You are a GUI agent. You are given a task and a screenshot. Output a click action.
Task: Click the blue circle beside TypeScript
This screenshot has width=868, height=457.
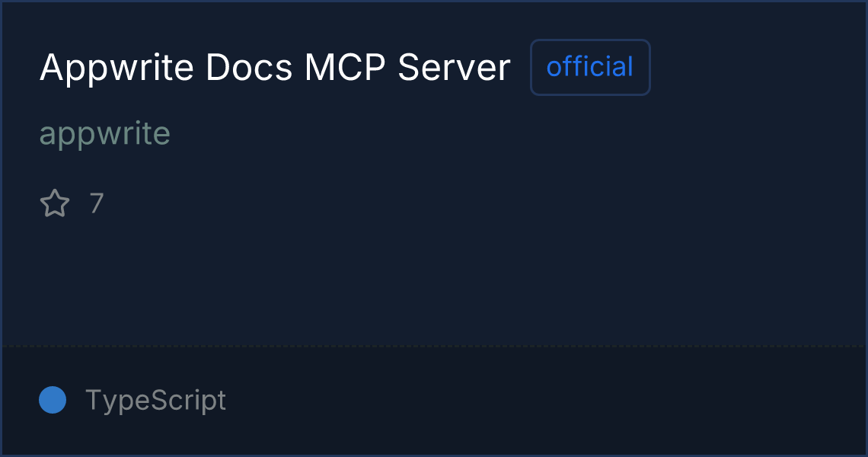53,400
